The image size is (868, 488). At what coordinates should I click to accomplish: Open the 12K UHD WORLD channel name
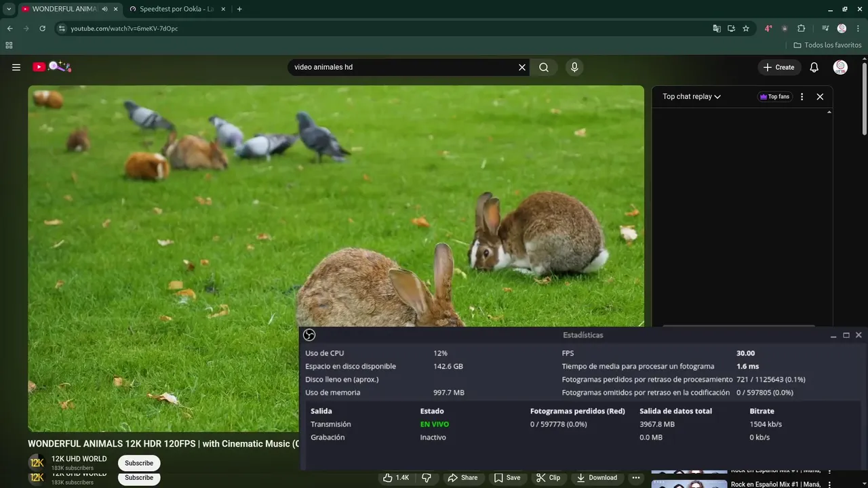(x=79, y=459)
